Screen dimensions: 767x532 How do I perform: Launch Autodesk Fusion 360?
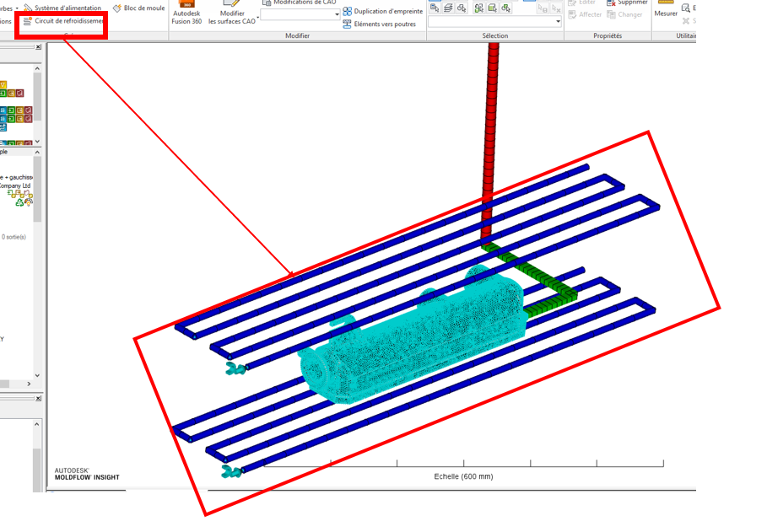click(186, 12)
